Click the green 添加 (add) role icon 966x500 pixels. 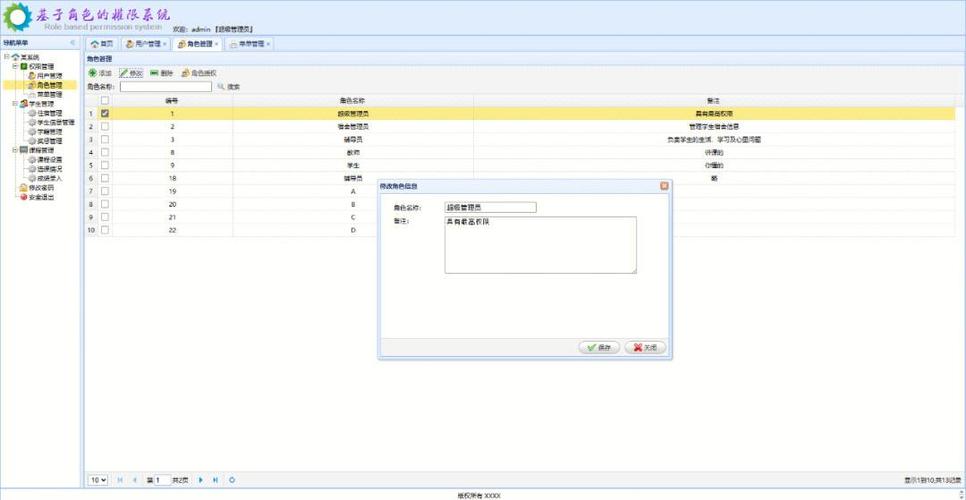coord(93,73)
